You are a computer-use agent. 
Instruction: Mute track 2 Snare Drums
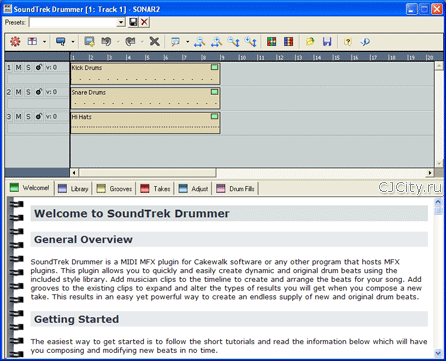(x=18, y=92)
